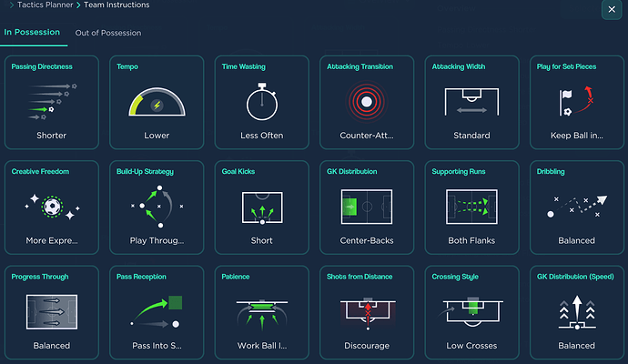The width and height of the screenshot is (628, 364).
Task: Click the Play for Set Pieces heading
Action: 566,66
